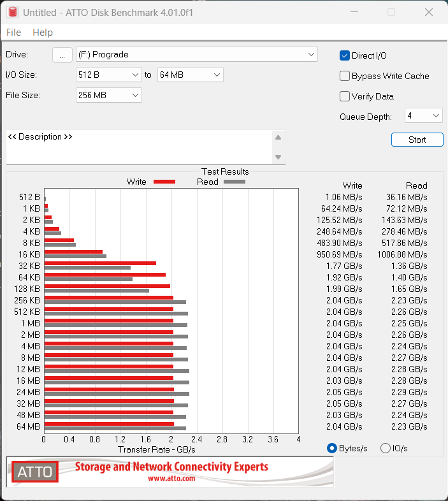Open the File menu
The width and height of the screenshot is (448, 501).
coord(13,33)
